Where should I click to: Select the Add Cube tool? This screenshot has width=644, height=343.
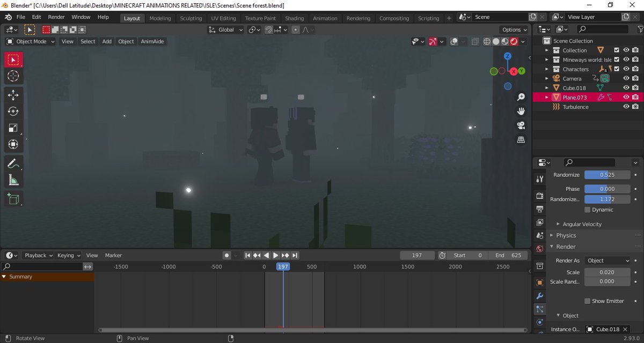(x=13, y=199)
